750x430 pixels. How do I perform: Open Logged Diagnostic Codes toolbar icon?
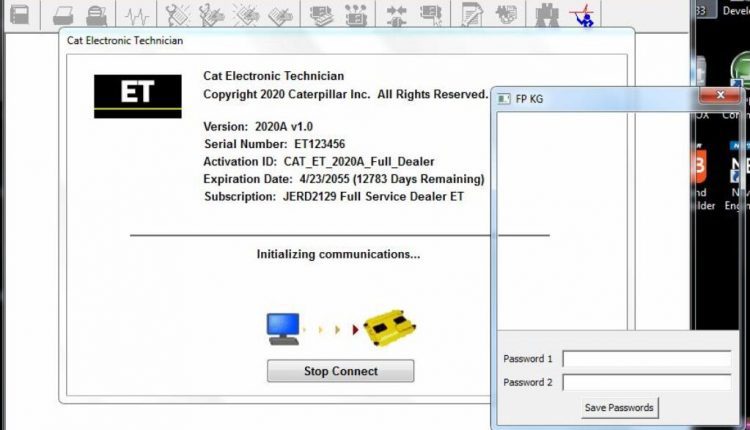click(x=211, y=15)
